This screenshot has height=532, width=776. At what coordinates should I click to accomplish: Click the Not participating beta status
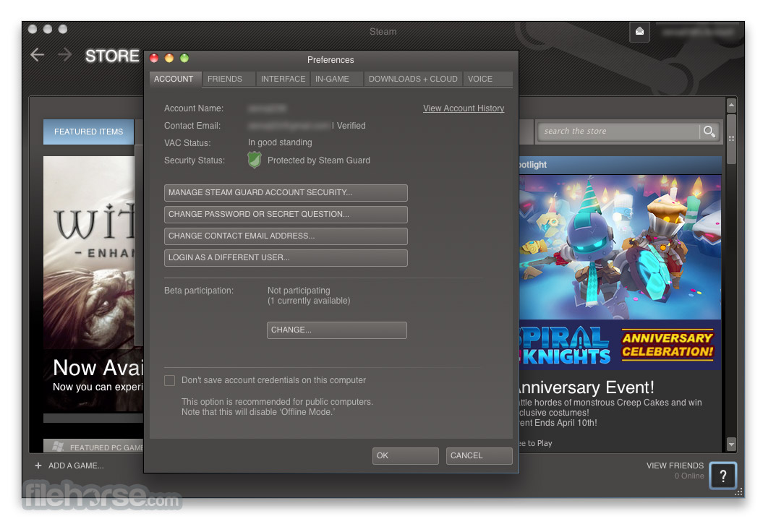coord(299,291)
